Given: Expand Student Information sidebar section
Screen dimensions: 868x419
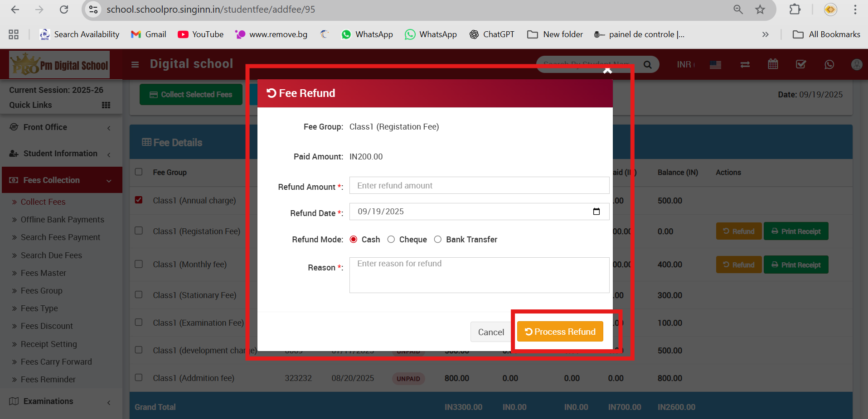Looking at the screenshot, I should click(61, 154).
